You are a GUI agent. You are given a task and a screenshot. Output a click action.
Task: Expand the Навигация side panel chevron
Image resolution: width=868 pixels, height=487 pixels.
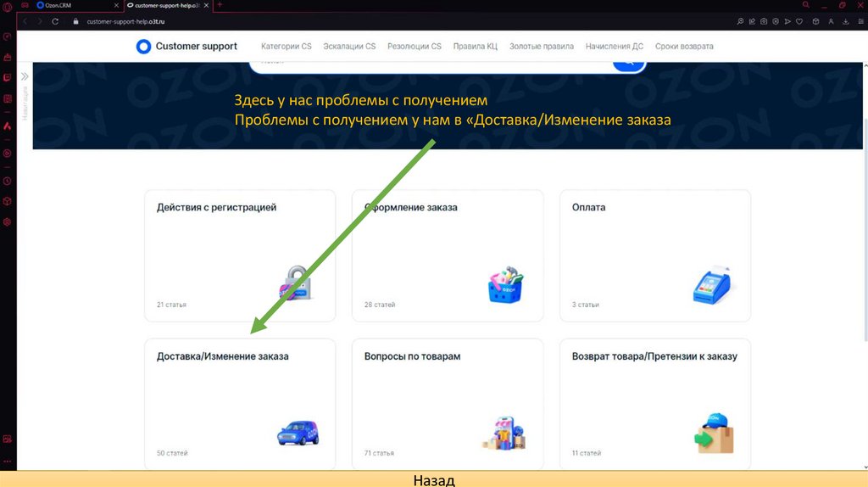point(25,76)
